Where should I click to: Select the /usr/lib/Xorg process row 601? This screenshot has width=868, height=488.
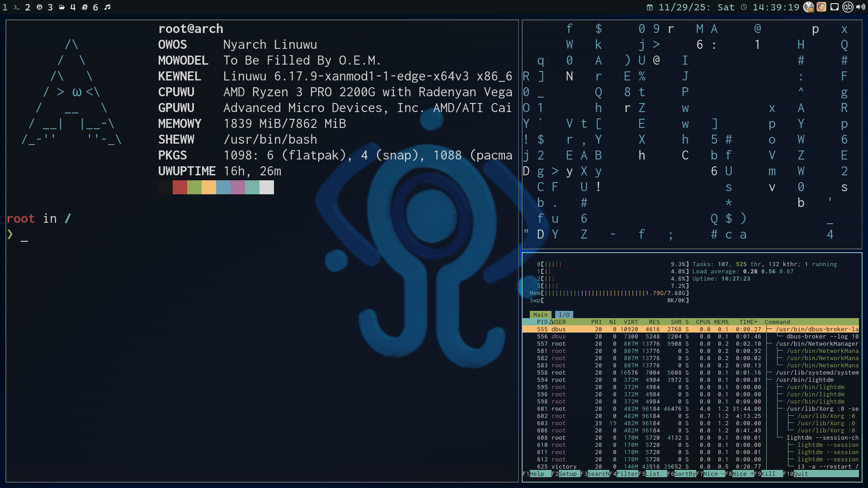678,408
